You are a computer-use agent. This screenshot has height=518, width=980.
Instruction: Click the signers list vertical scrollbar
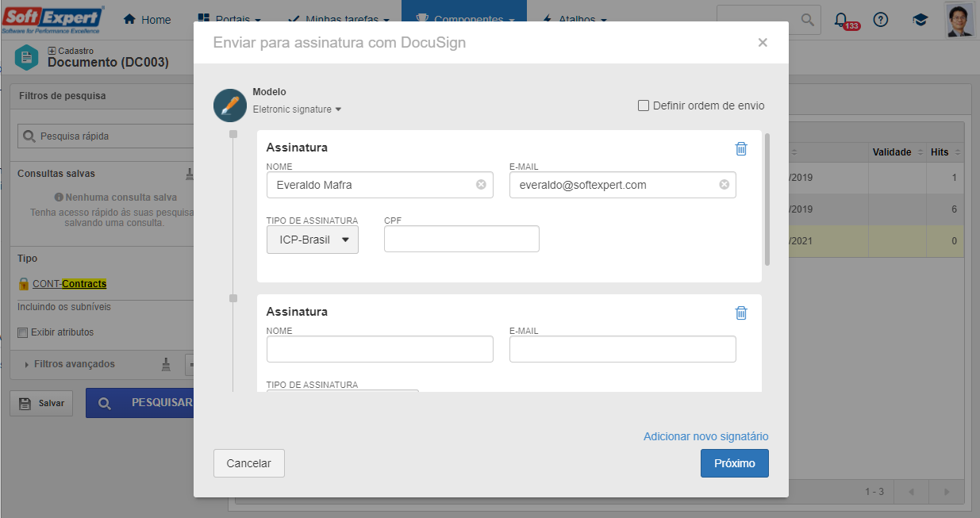767,199
